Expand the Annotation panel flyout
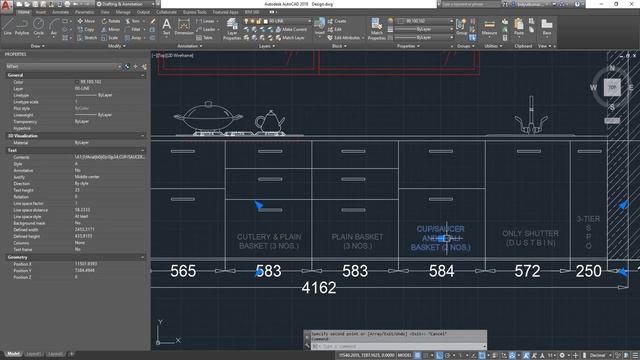This screenshot has height=360, width=640. 190,46
